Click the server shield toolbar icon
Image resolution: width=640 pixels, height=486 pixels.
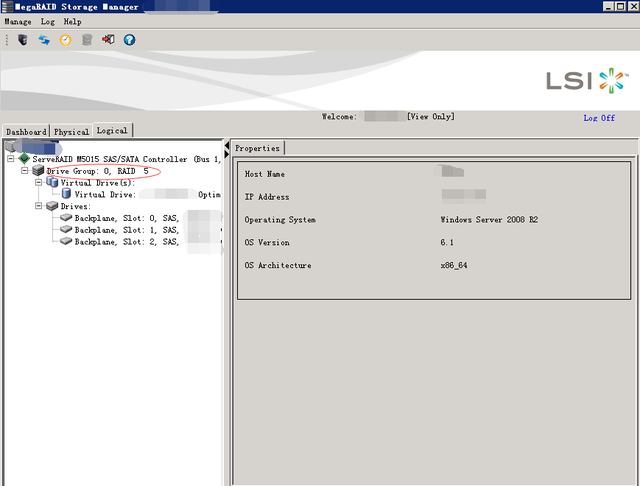[x=22, y=40]
